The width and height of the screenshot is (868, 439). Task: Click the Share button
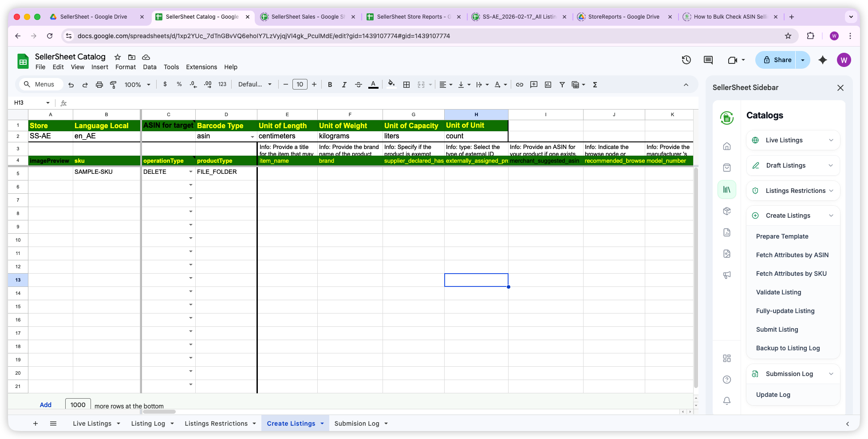pos(781,59)
